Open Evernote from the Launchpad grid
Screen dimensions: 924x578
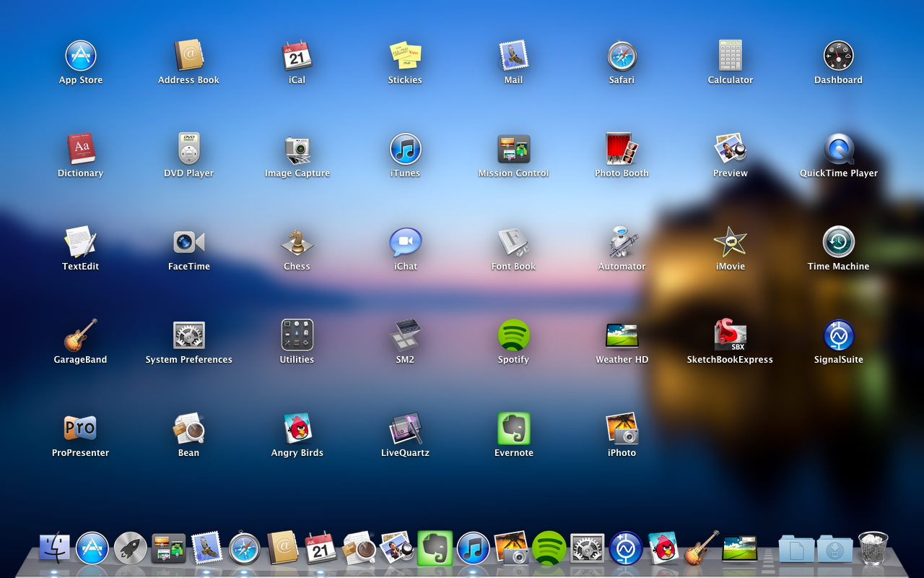click(x=513, y=429)
